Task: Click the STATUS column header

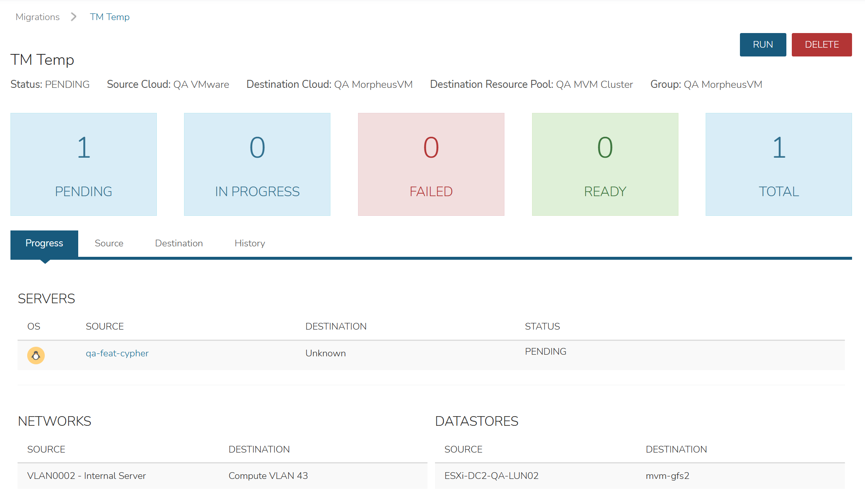Action: point(543,327)
